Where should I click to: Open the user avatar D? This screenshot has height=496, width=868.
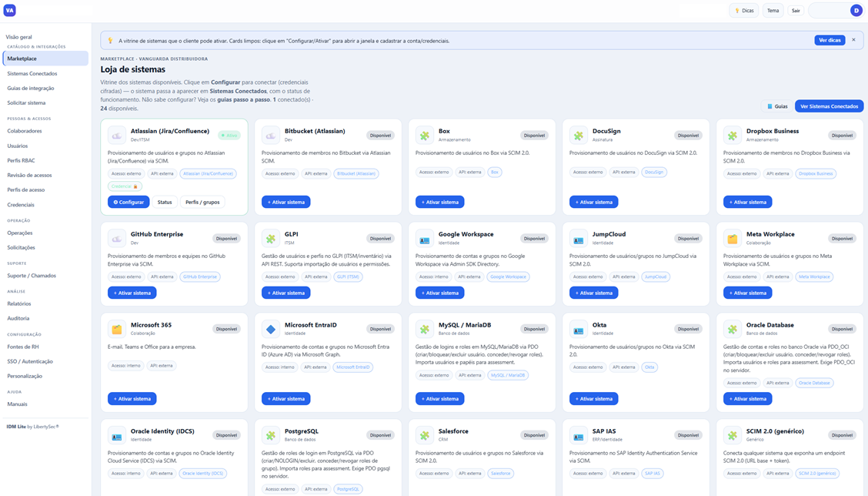pos(856,11)
